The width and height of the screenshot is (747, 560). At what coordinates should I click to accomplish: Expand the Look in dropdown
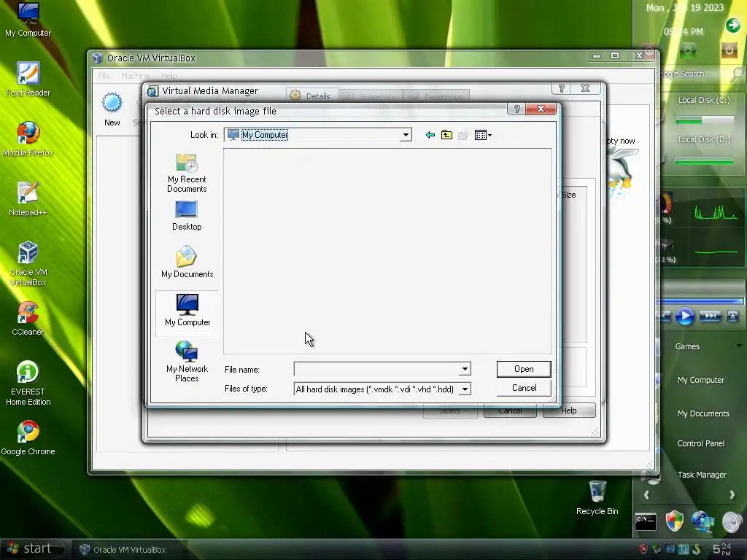(406, 135)
